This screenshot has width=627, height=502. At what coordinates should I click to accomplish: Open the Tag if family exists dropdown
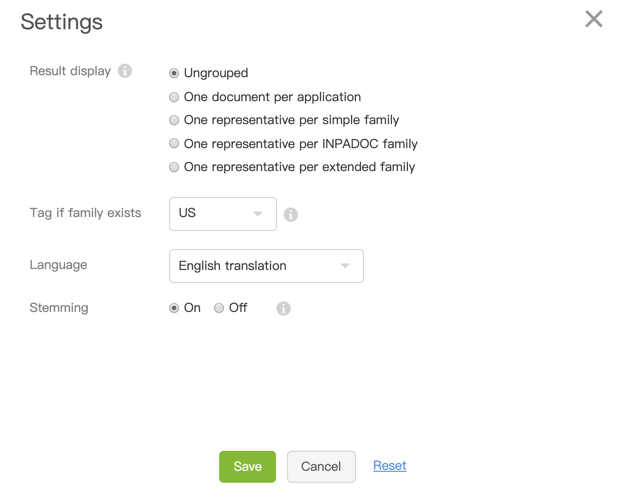222,214
